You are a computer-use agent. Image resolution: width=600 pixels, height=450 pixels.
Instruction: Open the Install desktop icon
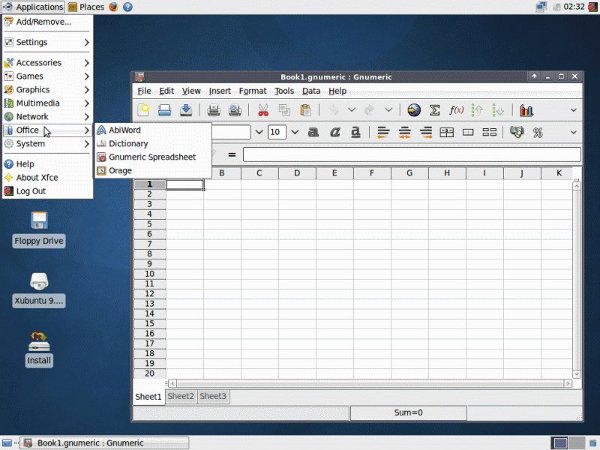[39, 349]
